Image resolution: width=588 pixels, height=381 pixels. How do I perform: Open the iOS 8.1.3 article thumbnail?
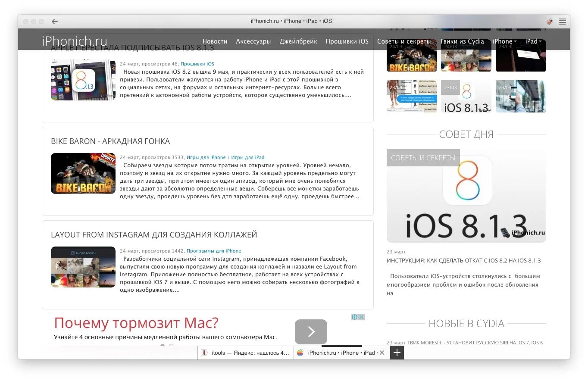(x=83, y=80)
